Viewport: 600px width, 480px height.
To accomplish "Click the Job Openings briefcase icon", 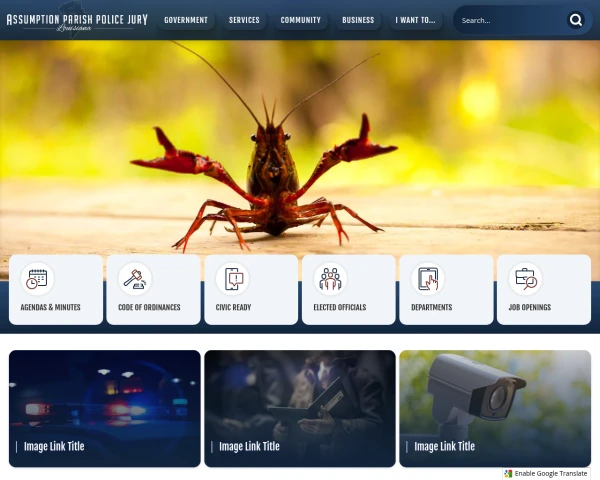I will click(525, 279).
